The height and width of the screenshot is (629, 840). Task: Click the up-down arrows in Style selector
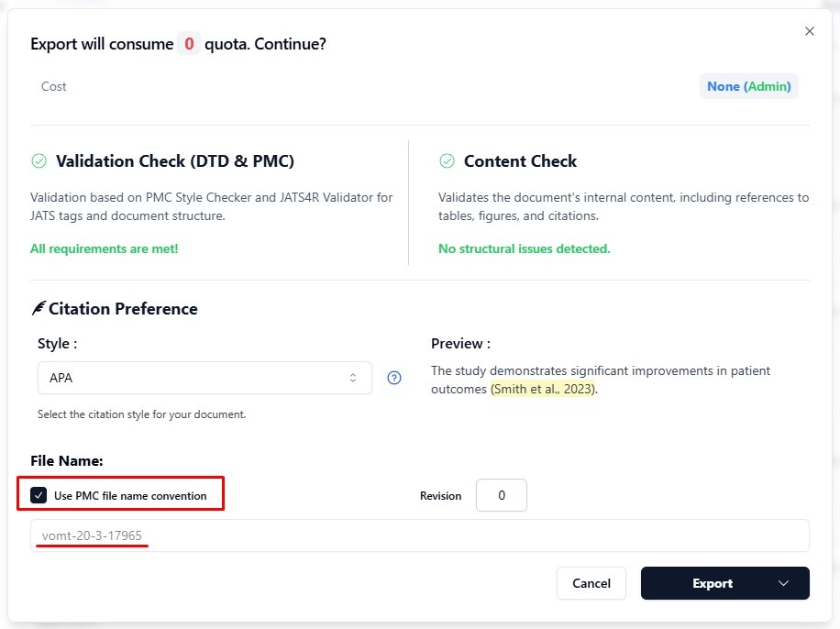click(353, 378)
